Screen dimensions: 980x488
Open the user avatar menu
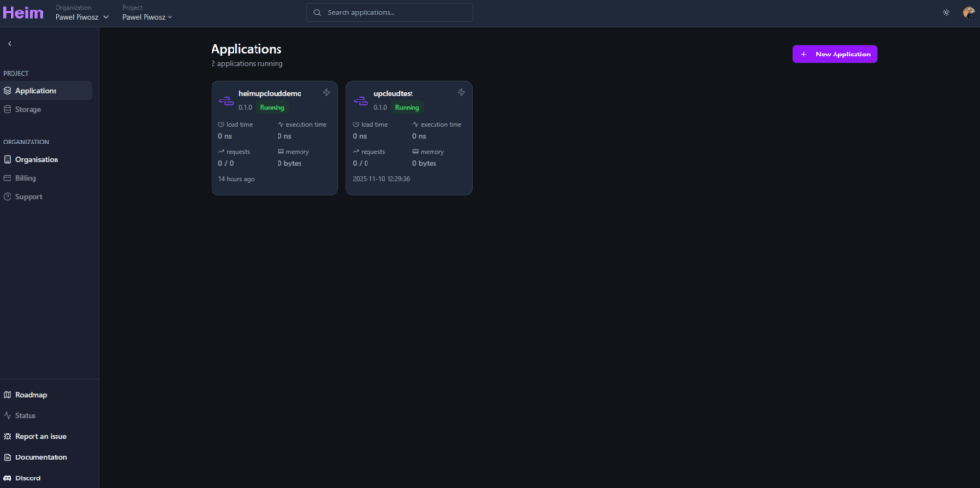(x=969, y=12)
